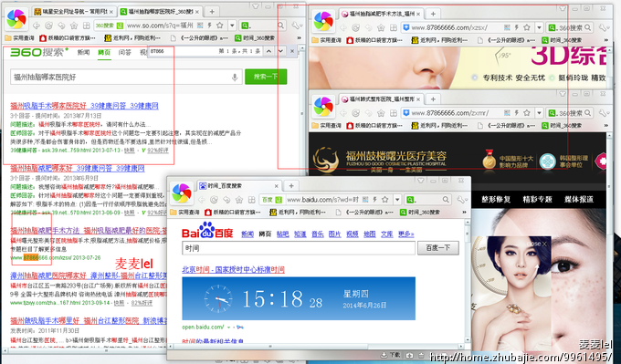Open result 福州吸脂手术哪家医院好 39健康问答
The height and width of the screenshot is (364, 621).
[84, 106]
